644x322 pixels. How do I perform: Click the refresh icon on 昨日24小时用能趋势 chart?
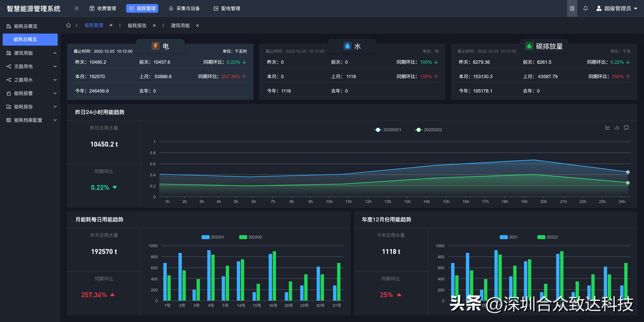pyautogui.click(x=627, y=127)
